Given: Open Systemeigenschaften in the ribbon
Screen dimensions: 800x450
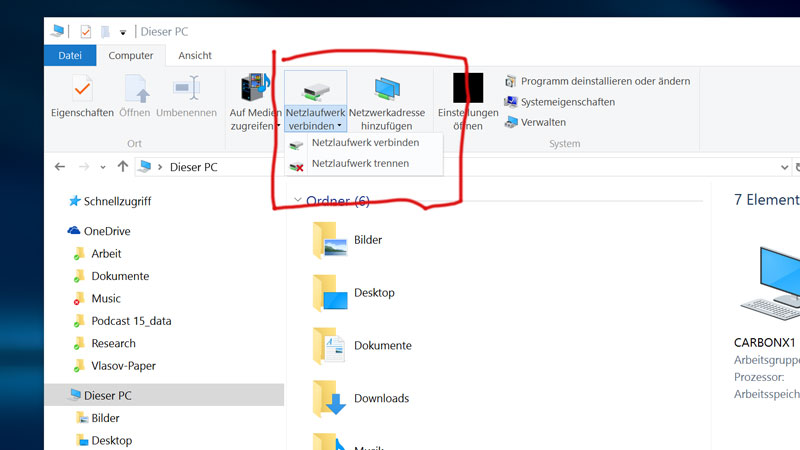Looking at the screenshot, I should [560, 102].
